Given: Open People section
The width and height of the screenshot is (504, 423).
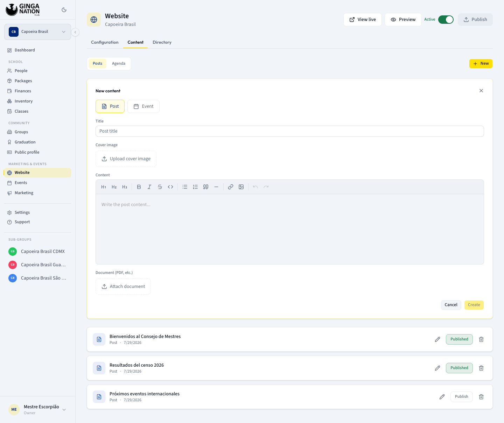Looking at the screenshot, I should pos(37,71).
